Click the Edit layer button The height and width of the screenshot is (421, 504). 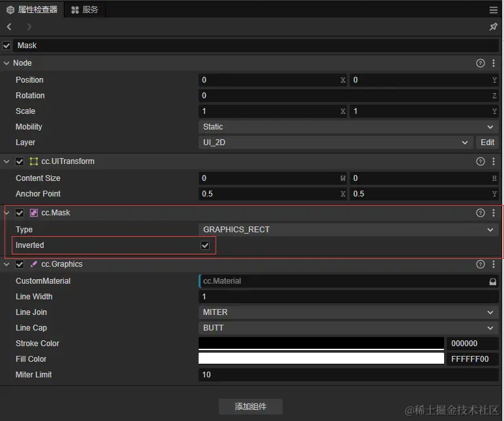487,143
